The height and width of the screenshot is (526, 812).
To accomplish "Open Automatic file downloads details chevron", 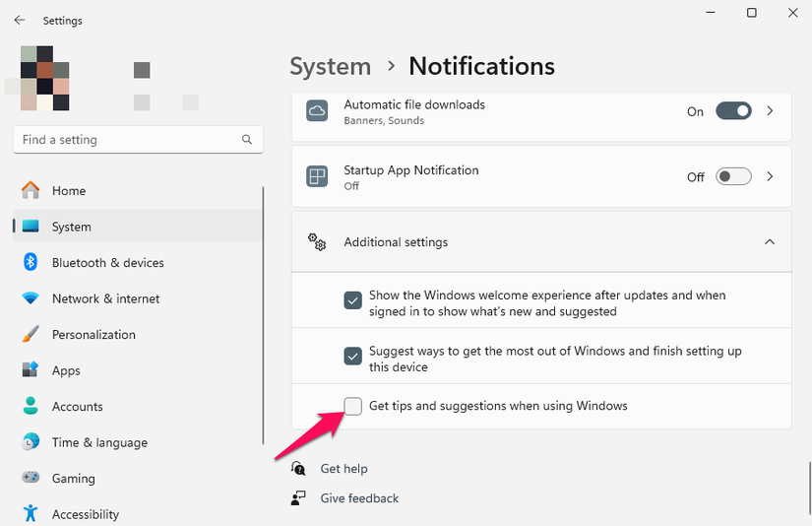I will pyautogui.click(x=771, y=111).
